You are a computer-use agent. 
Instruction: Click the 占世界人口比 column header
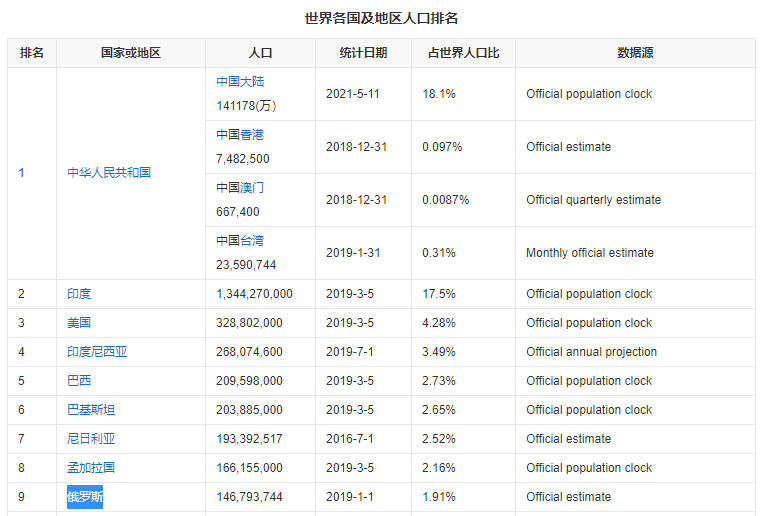coord(464,53)
